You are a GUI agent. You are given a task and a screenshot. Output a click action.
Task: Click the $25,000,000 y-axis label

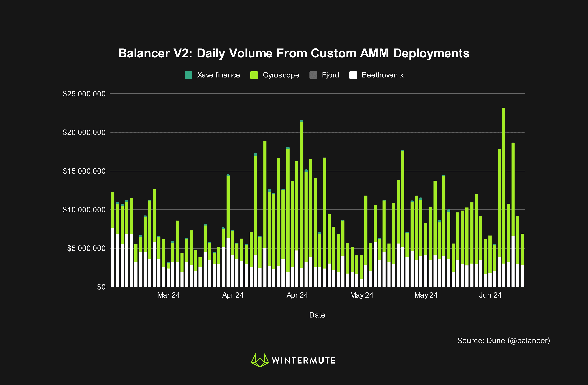[x=84, y=94]
